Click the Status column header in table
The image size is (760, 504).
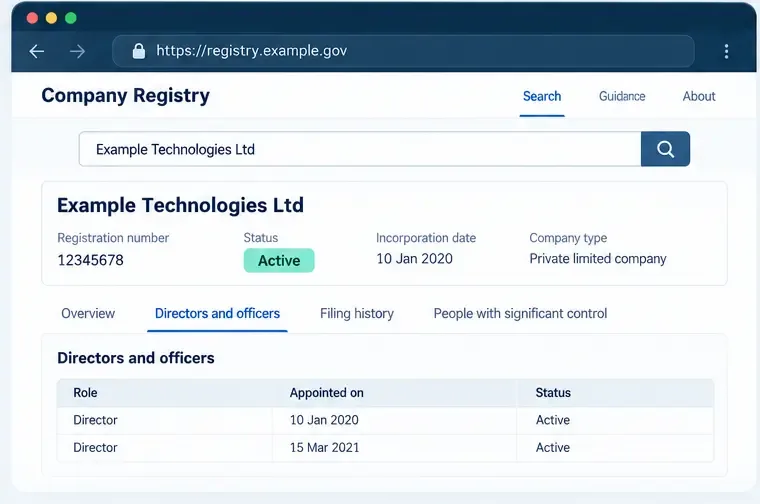(553, 393)
